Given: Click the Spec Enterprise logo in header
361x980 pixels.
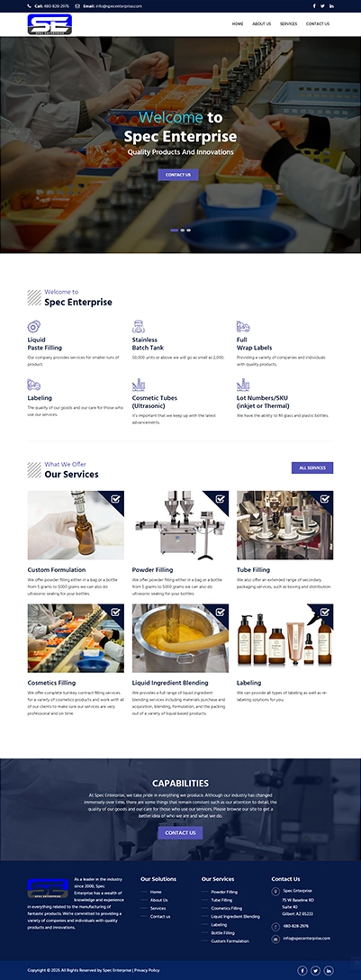Looking at the screenshot, I should 50,24.
